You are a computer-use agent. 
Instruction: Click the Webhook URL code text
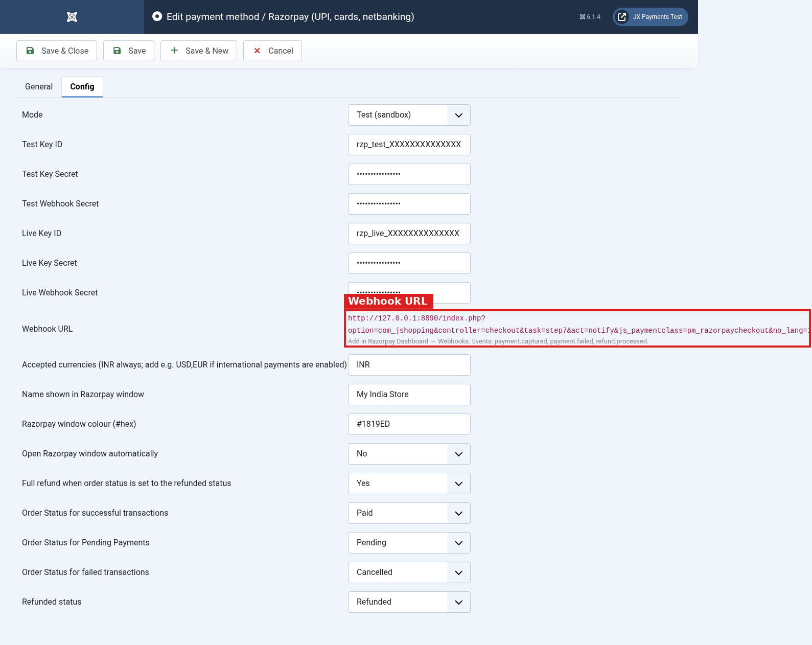point(579,324)
